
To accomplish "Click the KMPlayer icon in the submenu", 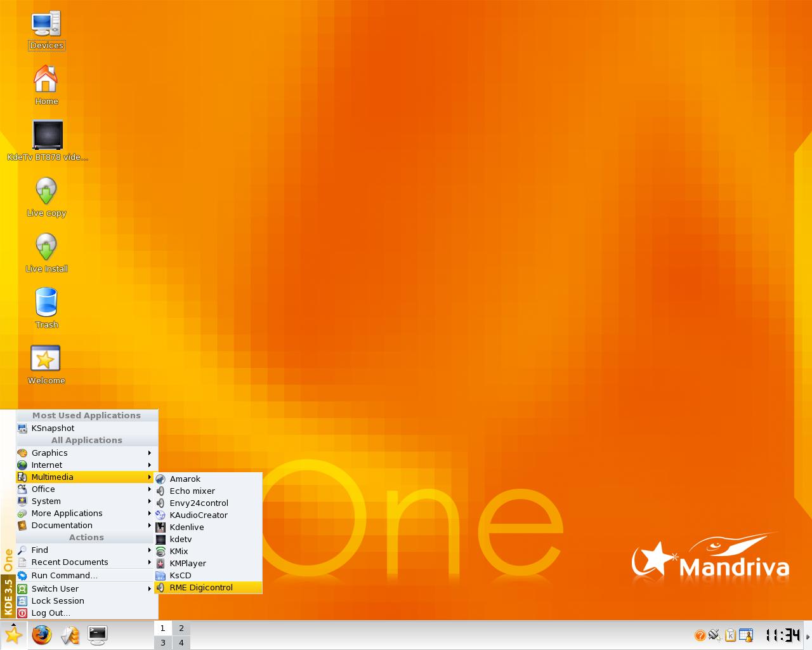I will click(160, 564).
